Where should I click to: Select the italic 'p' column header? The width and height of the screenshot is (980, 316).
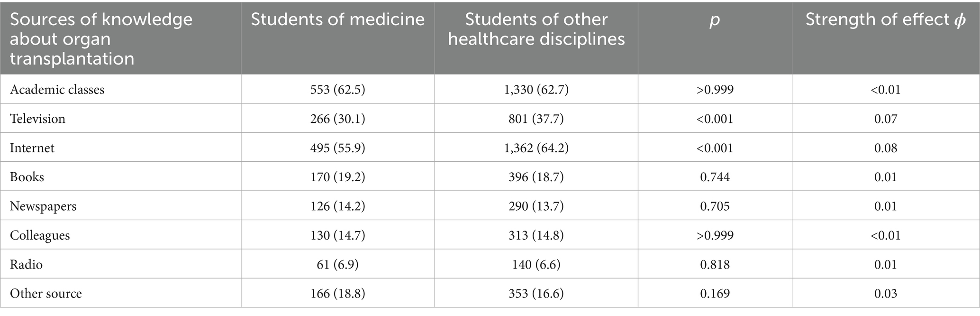click(714, 20)
